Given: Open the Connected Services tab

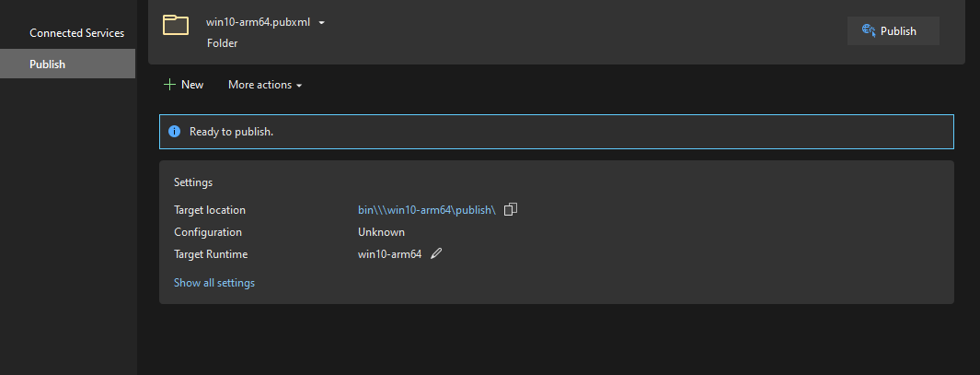Looking at the screenshot, I should (76, 33).
